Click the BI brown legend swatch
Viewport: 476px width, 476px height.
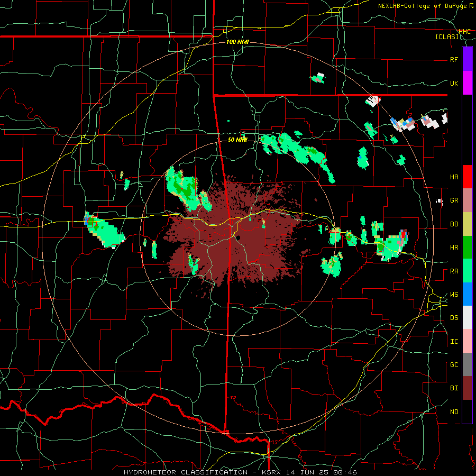coord(467,388)
